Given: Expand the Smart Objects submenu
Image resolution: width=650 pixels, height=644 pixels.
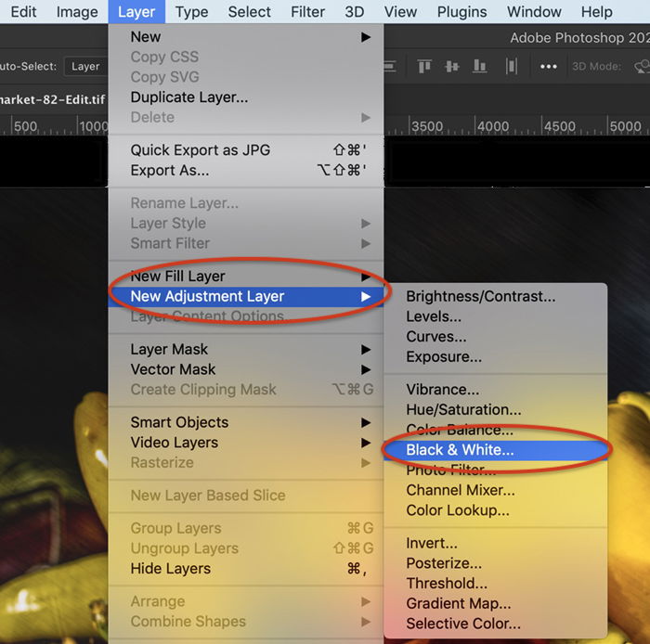Looking at the screenshot, I should pos(246,422).
